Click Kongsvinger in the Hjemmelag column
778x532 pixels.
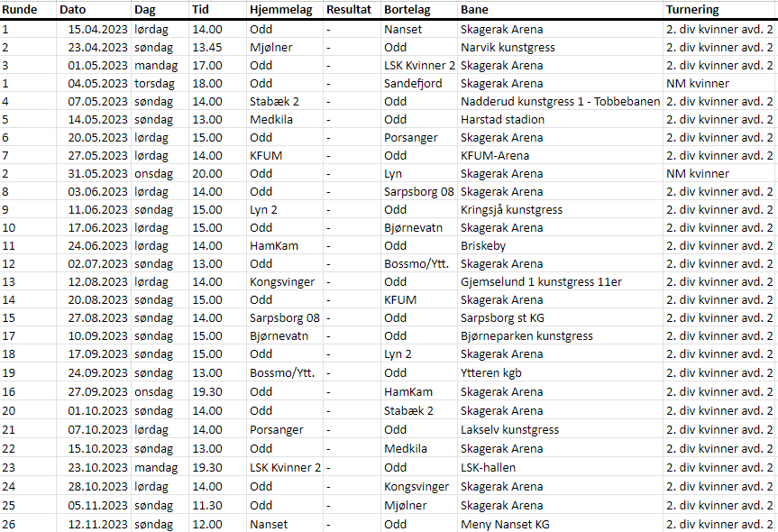click(x=282, y=282)
